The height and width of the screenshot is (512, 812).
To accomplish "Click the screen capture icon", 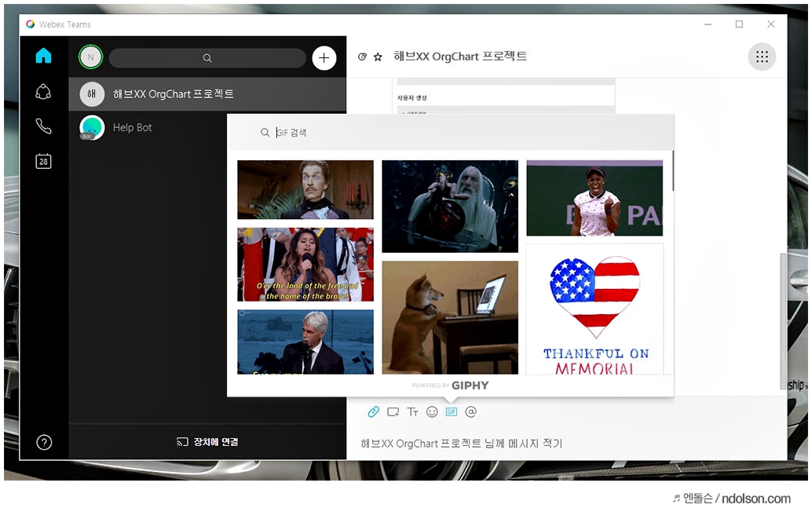I will [393, 411].
